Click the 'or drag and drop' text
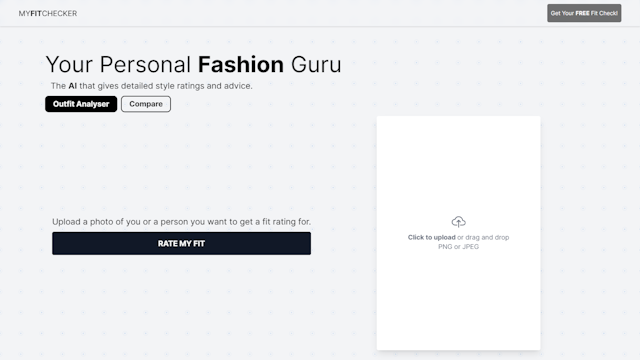The width and height of the screenshot is (640, 360). pos(483,237)
